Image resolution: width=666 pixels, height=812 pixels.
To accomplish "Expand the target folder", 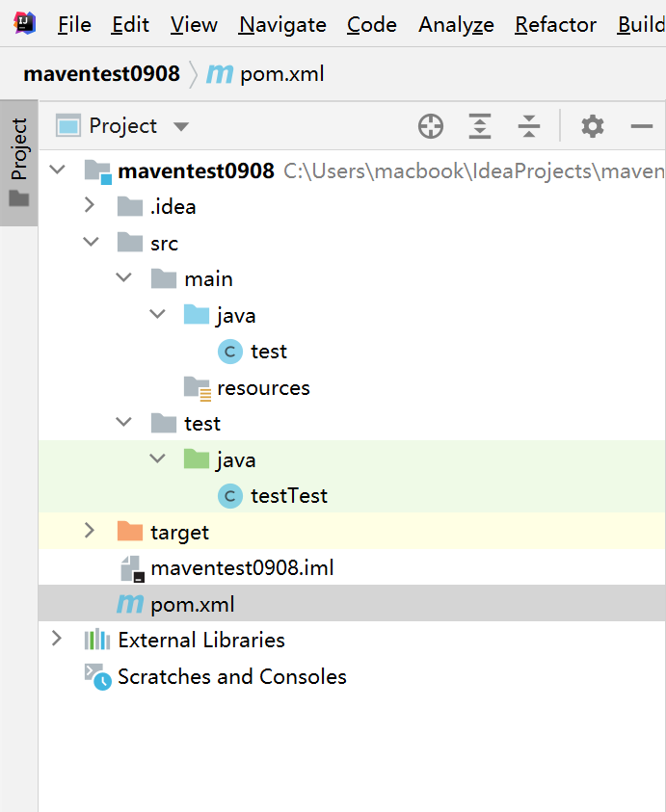I will 89,531.
